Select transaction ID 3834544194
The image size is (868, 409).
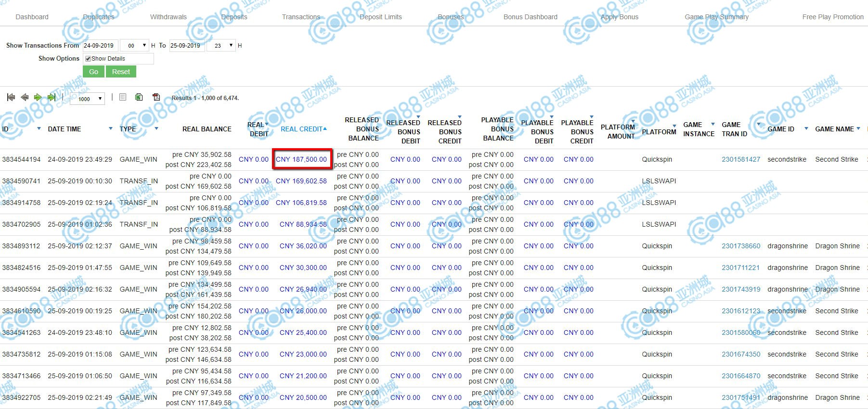pyautogui.click(x=21, y=159)
